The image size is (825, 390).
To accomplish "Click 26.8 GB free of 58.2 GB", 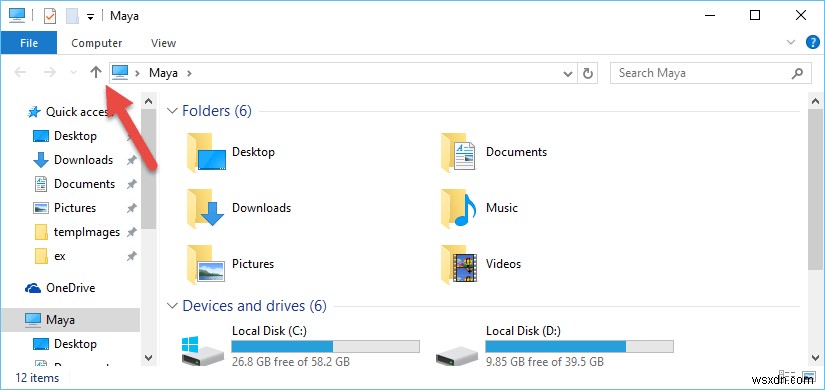I will pos(290,362).
